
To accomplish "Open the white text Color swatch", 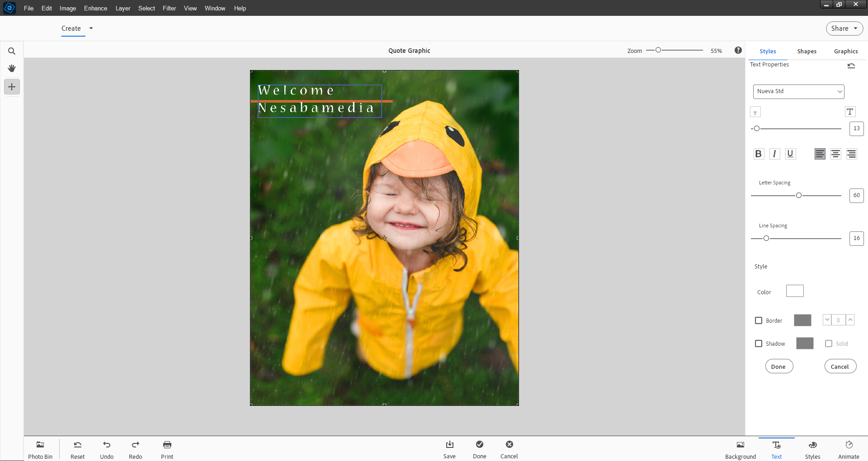I will [x=795, y=291].
